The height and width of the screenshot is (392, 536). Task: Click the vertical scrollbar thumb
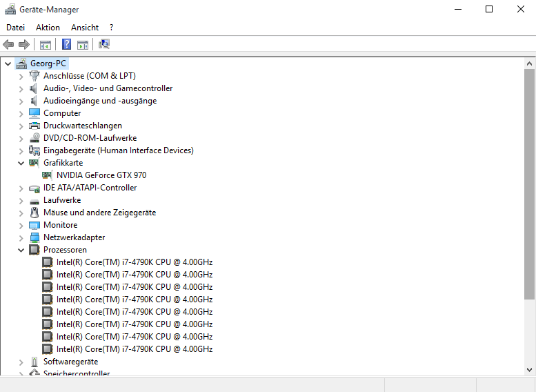click(x=529, y=185)
